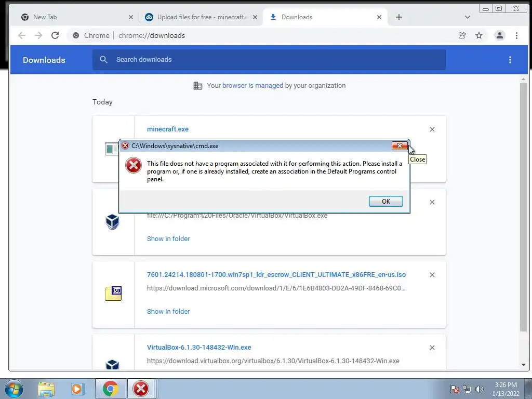Screen dimensions: 532x399
Task: Click the Downloads heading title
Action: 44,60
